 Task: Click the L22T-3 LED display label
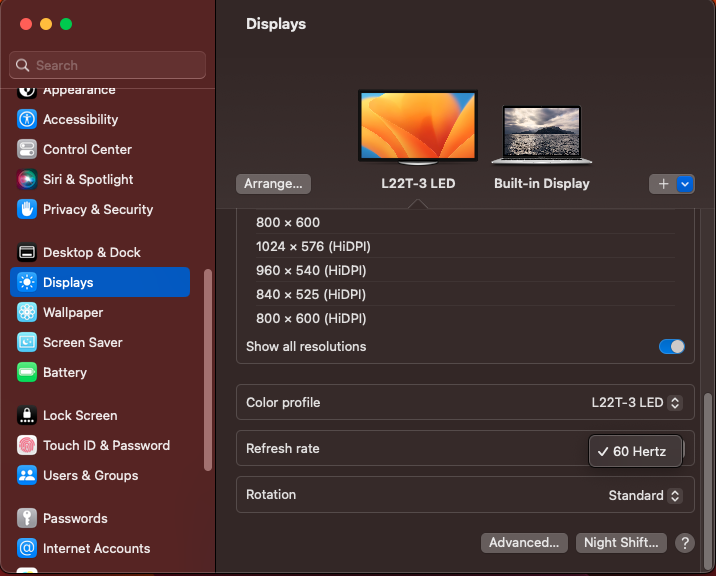tap(418, 184)
